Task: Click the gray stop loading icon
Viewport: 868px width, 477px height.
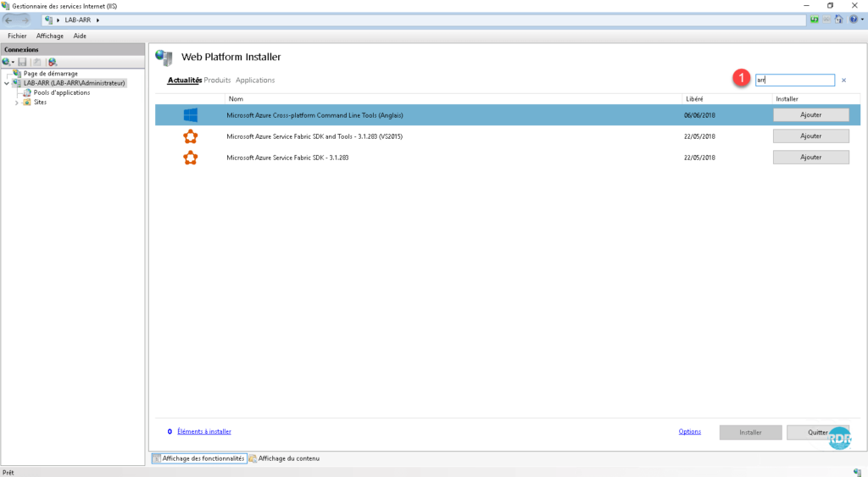Action: (826, 19)
